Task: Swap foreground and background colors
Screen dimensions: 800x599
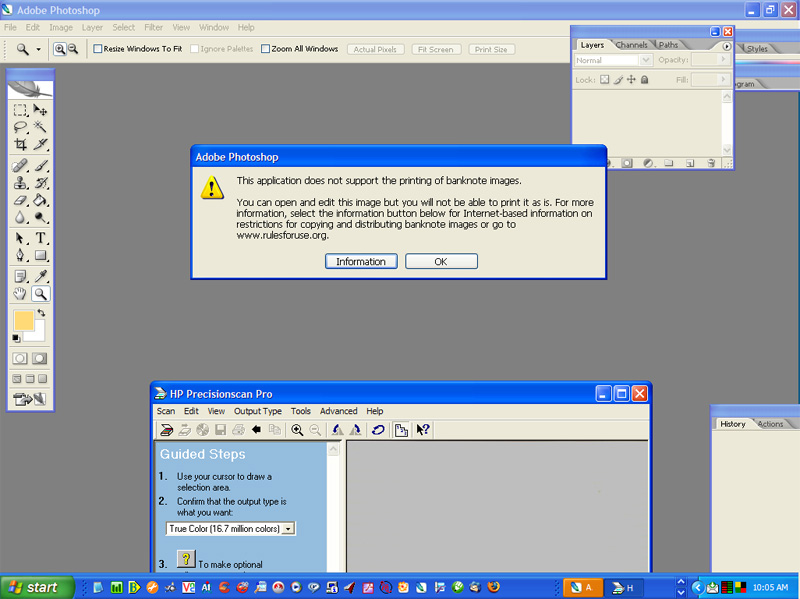Action: (x=41, y=313)
